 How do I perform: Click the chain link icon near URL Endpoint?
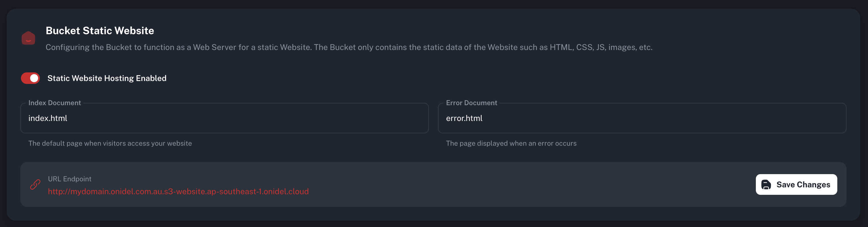pyautogui.click(x=35, y=184)
